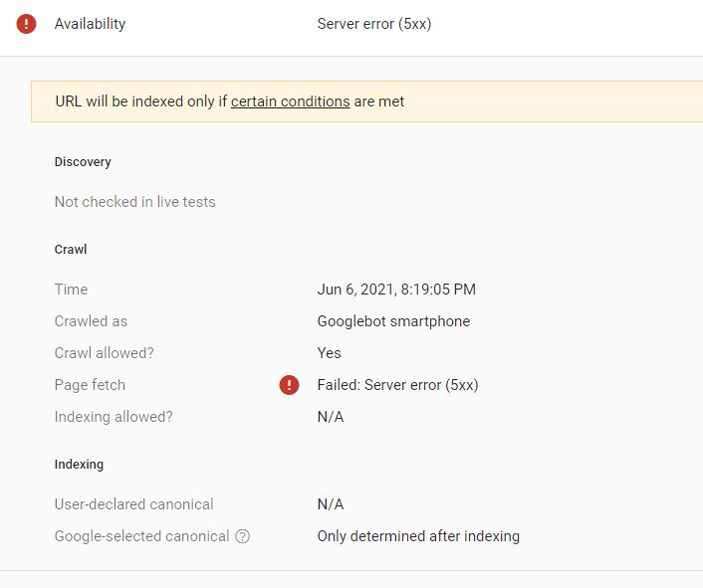Click the "Google-selected canonical" label
Viewport: 703px width, 588px height.
tap(141, 536)
